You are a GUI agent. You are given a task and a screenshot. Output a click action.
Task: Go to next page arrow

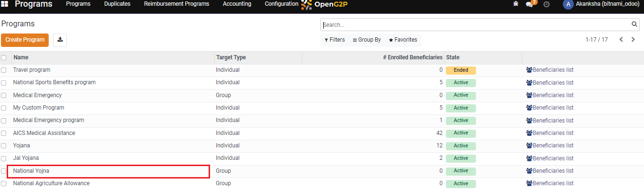click(x=633, y=40)
